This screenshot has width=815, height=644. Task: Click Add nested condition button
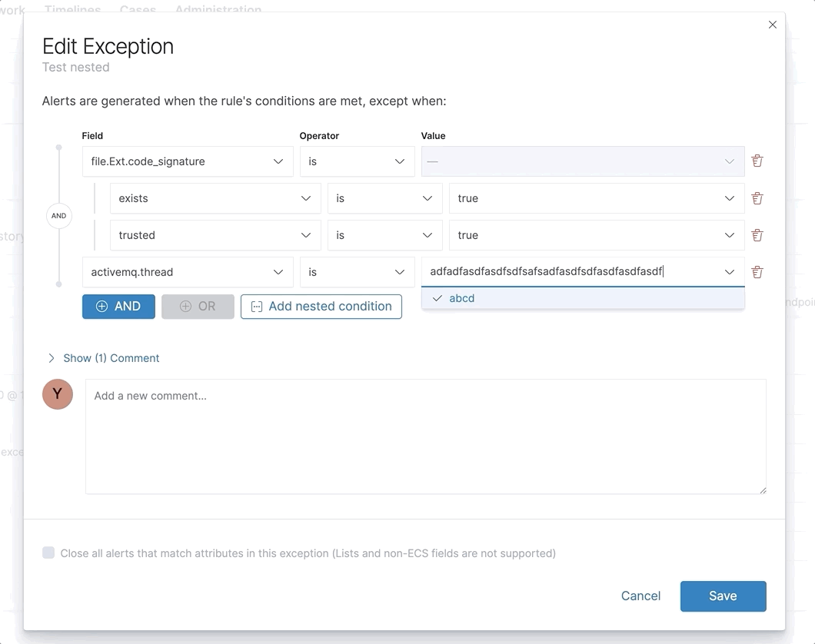tap(321, 306)
